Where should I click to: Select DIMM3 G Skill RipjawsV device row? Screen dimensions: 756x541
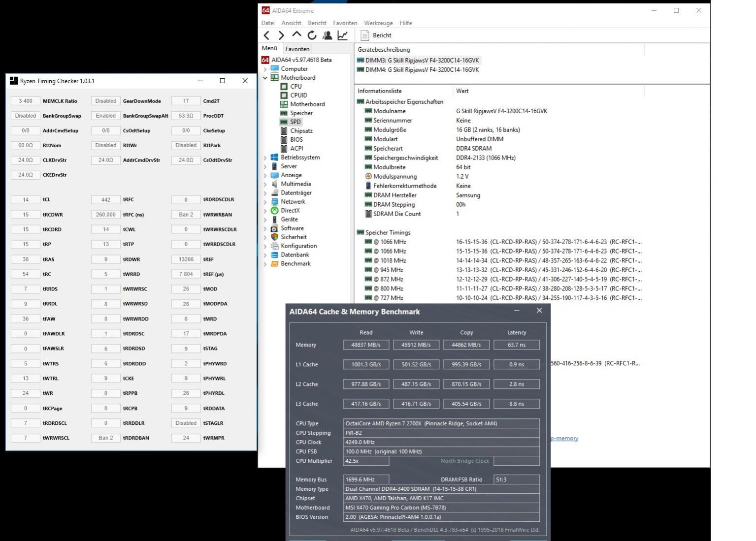(418, 61)
